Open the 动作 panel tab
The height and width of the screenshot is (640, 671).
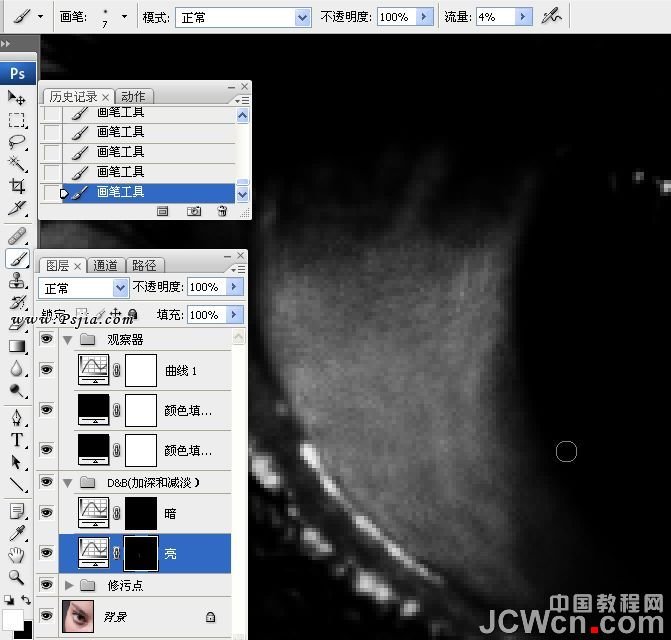tap(133, 97)
